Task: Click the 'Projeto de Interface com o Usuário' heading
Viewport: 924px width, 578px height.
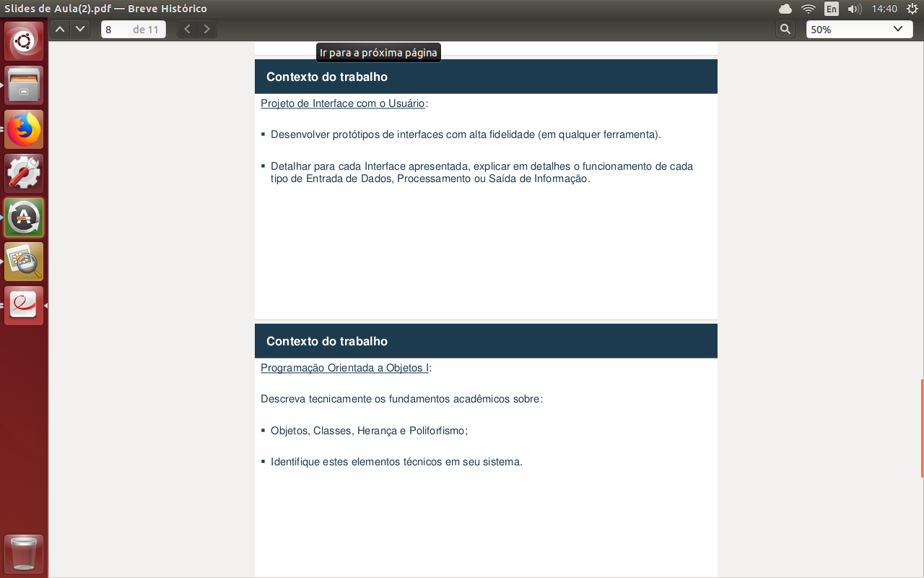Action: (343, 103)
